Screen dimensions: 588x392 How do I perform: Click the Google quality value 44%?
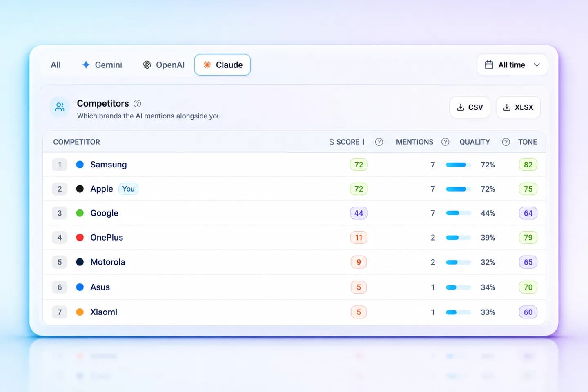pyautogui.click(x=488, y=213)
